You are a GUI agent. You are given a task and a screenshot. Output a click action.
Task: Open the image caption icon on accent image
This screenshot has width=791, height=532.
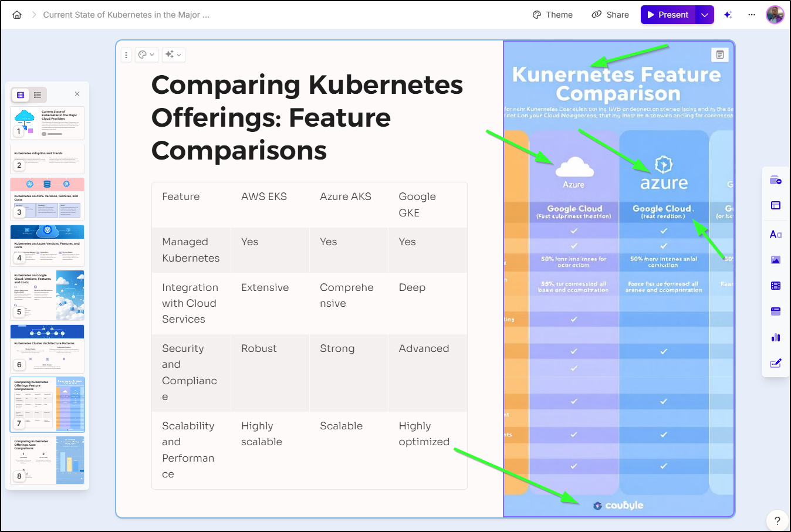tap(720, 55)
